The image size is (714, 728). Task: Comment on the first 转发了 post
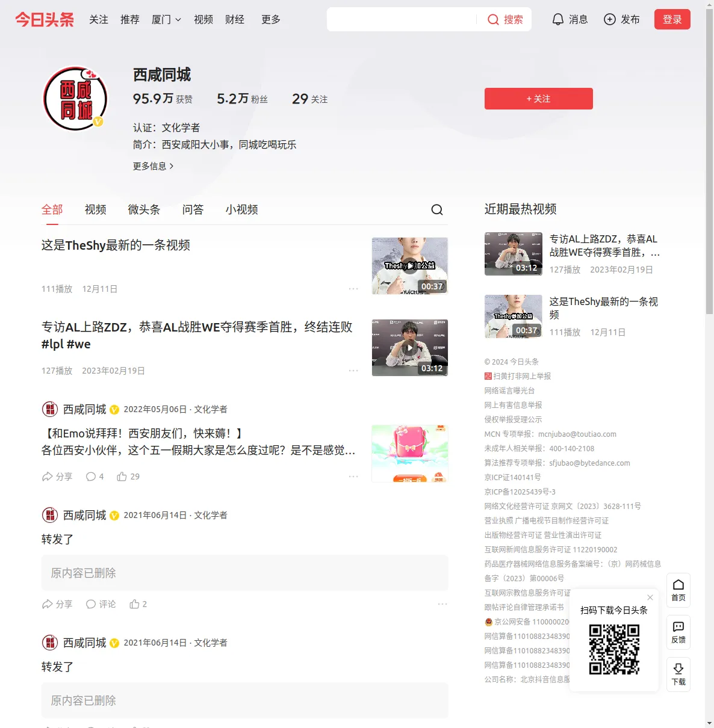[x=101, y=604]
